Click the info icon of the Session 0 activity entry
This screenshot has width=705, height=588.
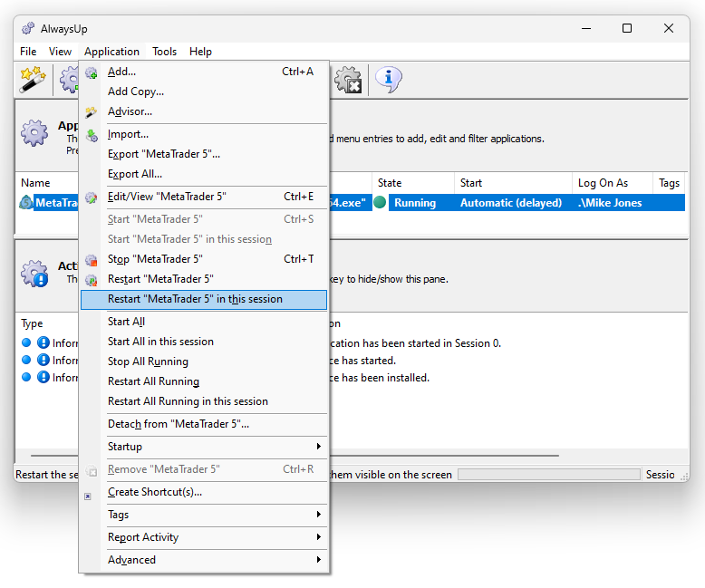(x=43, y=342)
